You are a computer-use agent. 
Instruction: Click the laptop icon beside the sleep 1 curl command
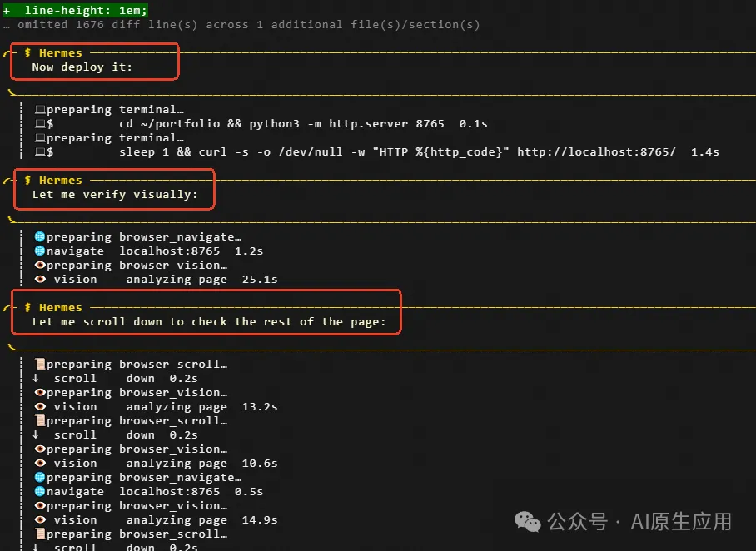click(x=39, y=152)
